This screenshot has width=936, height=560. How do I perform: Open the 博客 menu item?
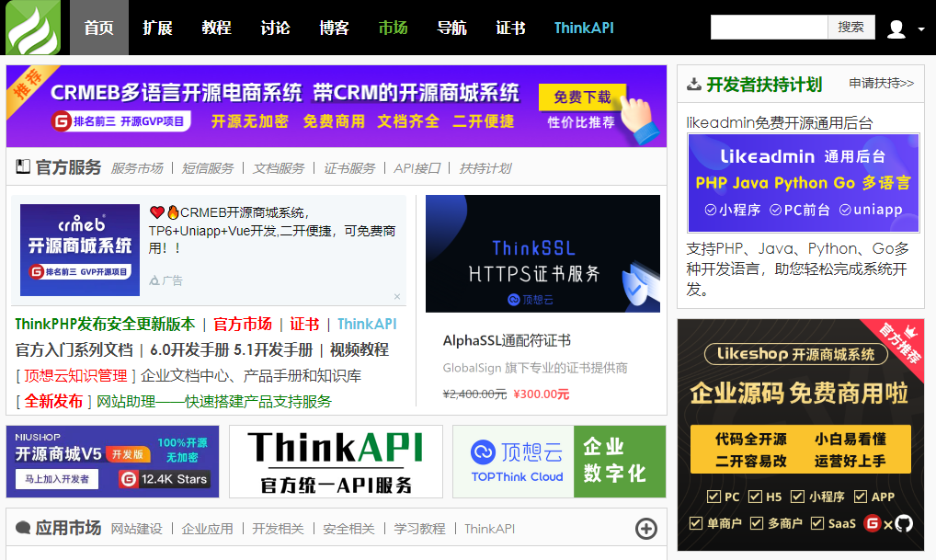(x=334, y=28)
